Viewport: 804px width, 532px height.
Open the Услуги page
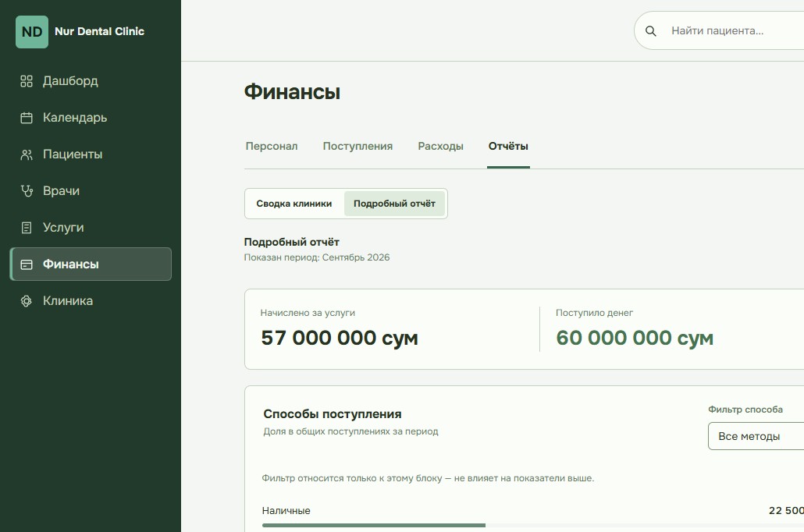[x=91, y=228]
